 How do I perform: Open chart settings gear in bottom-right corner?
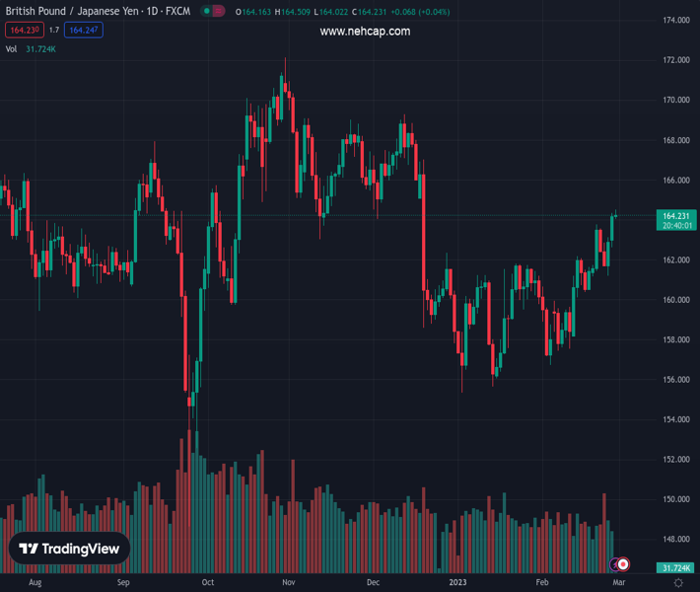pyautogui.click(x=678, y=583)
